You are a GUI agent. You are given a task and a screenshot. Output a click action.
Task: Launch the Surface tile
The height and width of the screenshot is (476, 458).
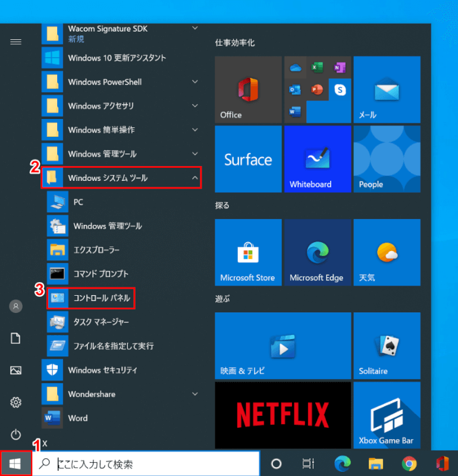click(x=248, y=159)
